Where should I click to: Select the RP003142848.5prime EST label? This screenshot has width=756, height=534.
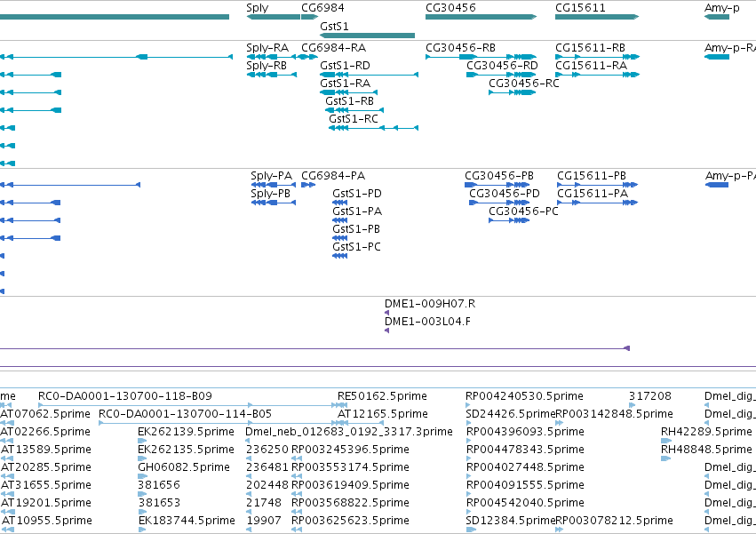click(614, 414)
